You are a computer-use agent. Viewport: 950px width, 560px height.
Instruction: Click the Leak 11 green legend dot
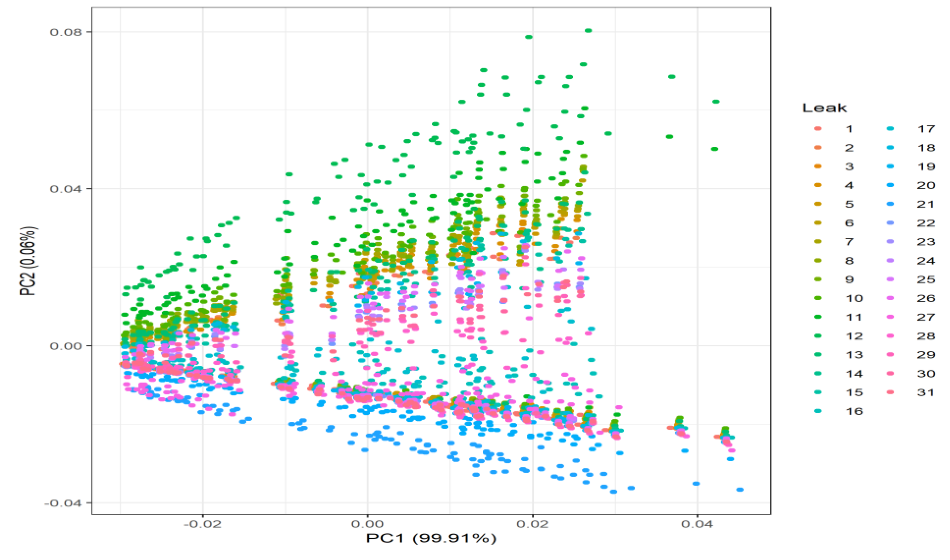(x=818, y=317)
